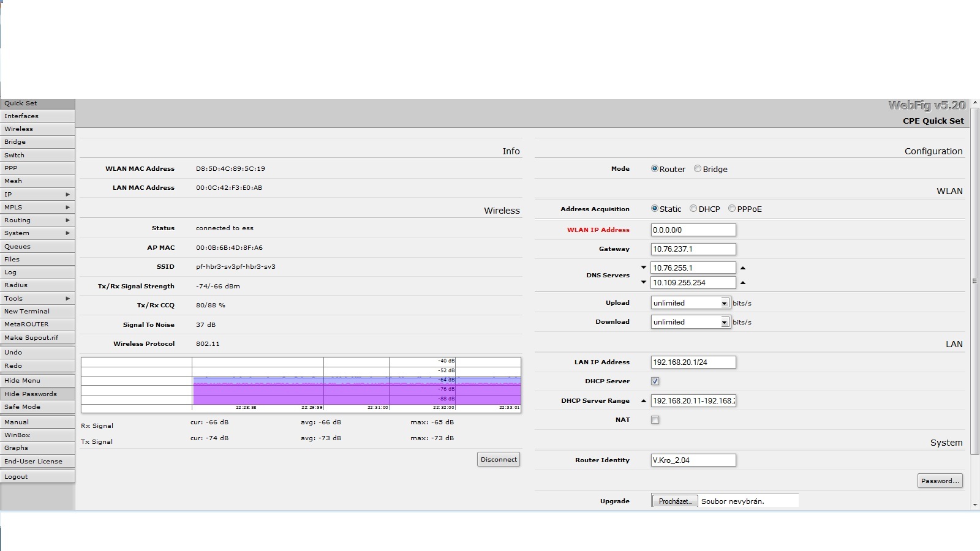This screenshot has width=980, height=551.
Task: Open the Wireless menu item
Action: click(x=37, y=129)
